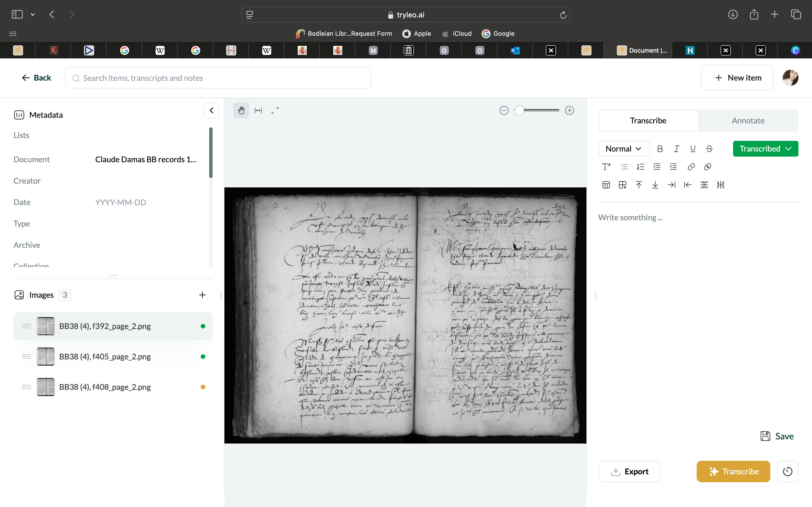The width and height of the screenshot is (812, 507).
Task: Click the insert link icon
Action: [691, 167]
